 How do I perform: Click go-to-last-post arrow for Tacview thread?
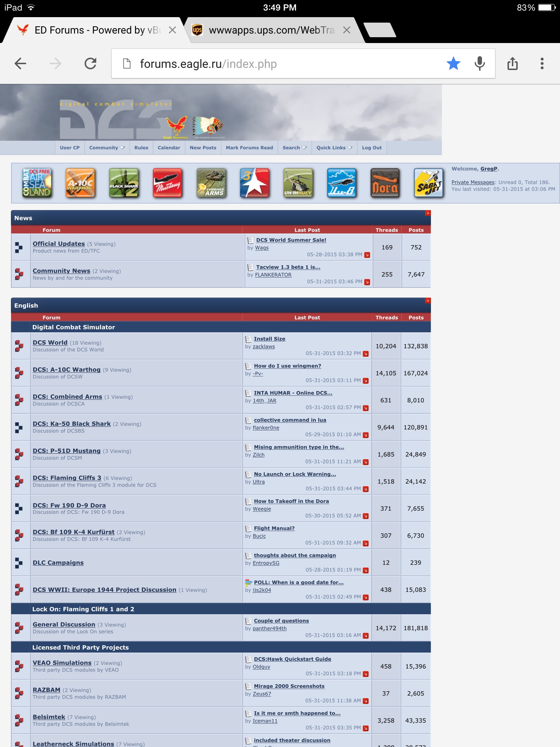367,282
